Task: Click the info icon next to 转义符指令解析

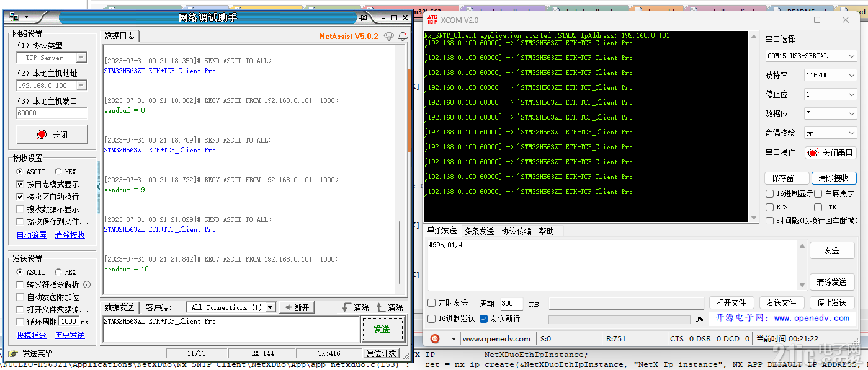Action: click(x=87, y=284)
